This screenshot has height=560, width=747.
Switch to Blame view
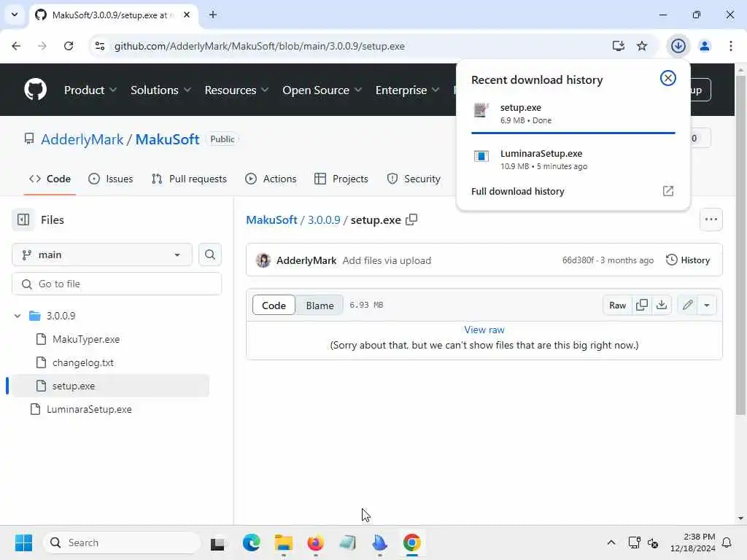pos(320,306)
